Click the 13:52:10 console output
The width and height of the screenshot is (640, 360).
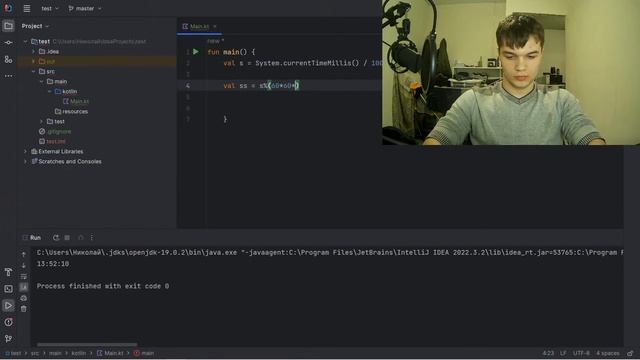pos(53,264)
